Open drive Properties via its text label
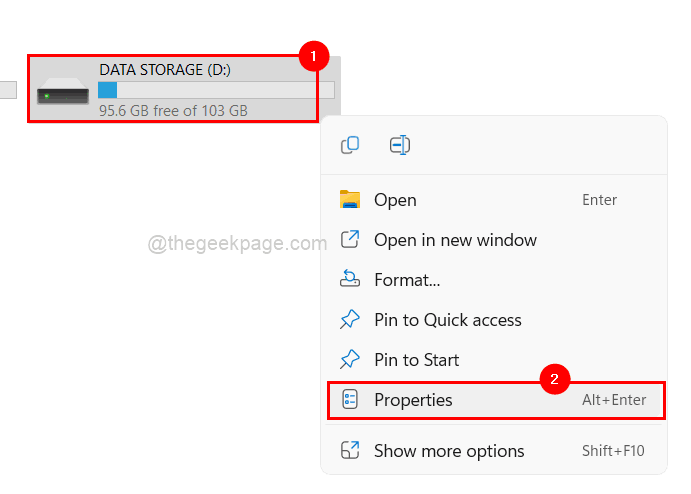The height and width of the screenshot is (494, 691). tap(413, 400)
